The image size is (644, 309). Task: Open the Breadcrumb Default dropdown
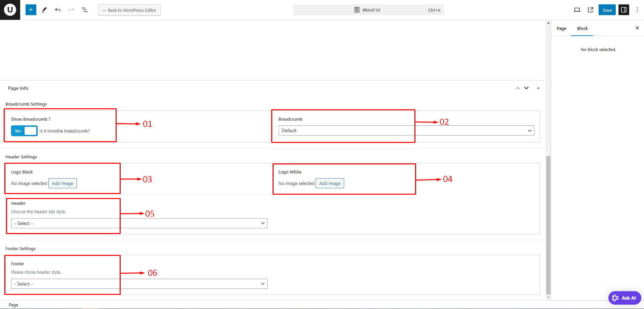pos(406,130)
